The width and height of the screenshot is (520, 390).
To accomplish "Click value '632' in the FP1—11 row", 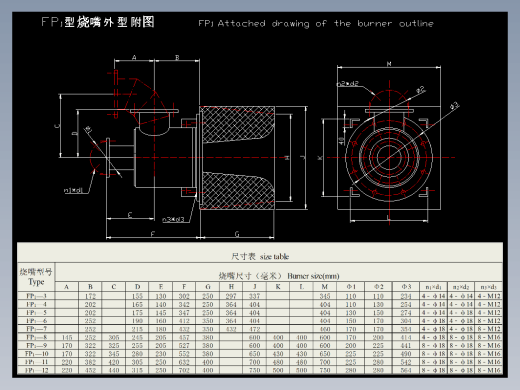I will (184, 362).
